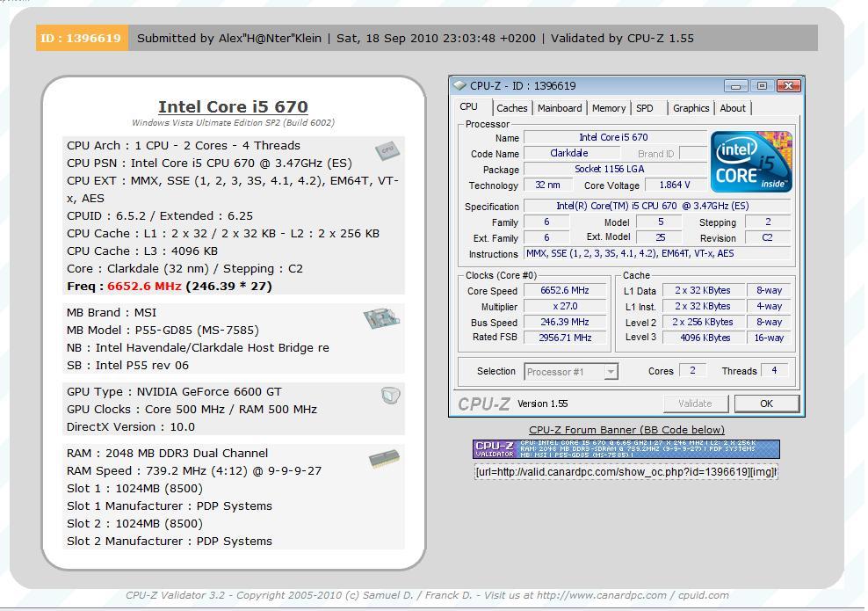Image resolution: width=868 pixels, height=611 pixels.
Task: Click the Revision value C2
Action: click(x=767, y=237)
